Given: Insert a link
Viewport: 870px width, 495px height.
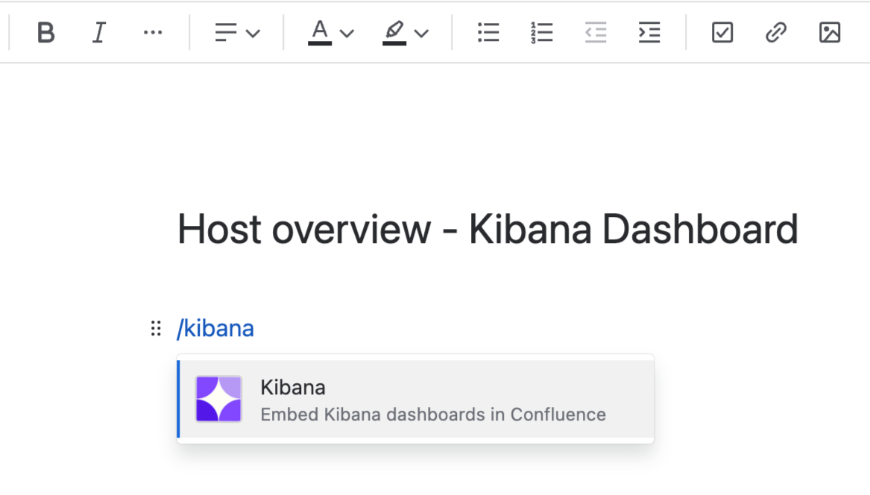Looking at the screenshot, I should pos(776,33).
